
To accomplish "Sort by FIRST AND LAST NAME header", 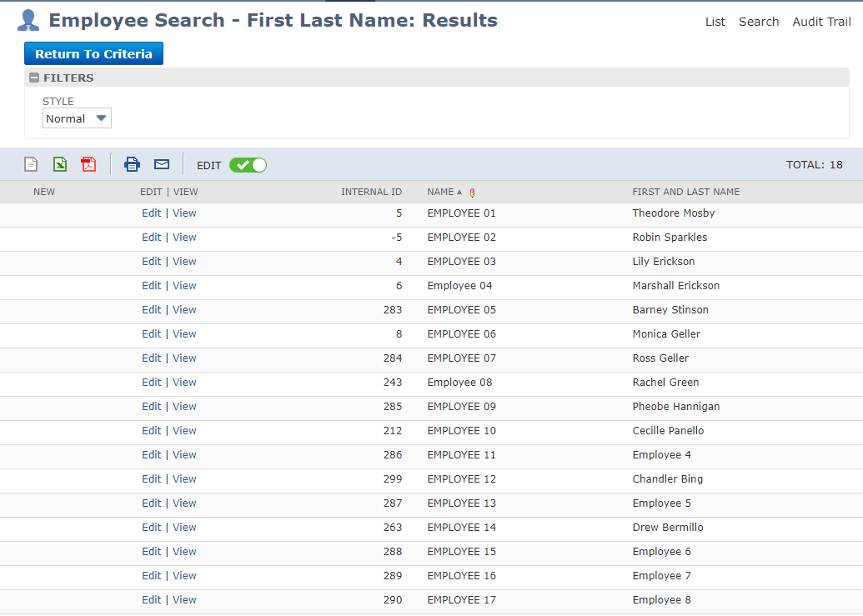I will tap(685, 192).
